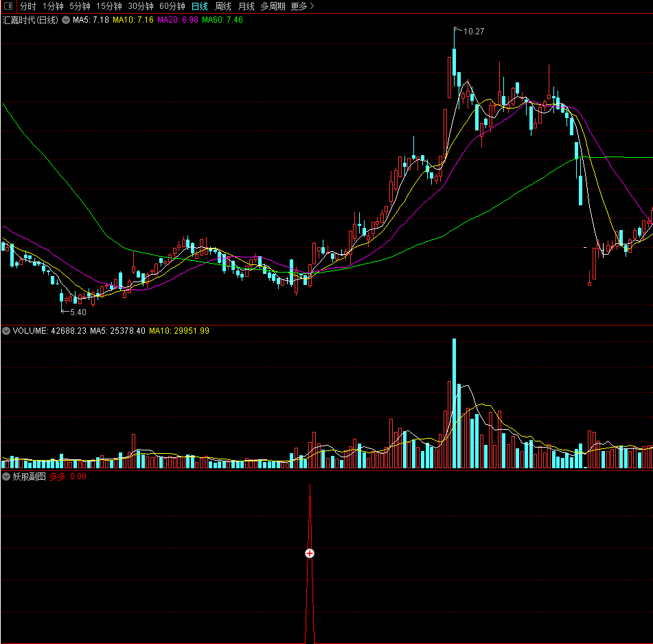Select the 1分钟 period tab
This screenshot has width=653, height=644.
pos(54,6)
